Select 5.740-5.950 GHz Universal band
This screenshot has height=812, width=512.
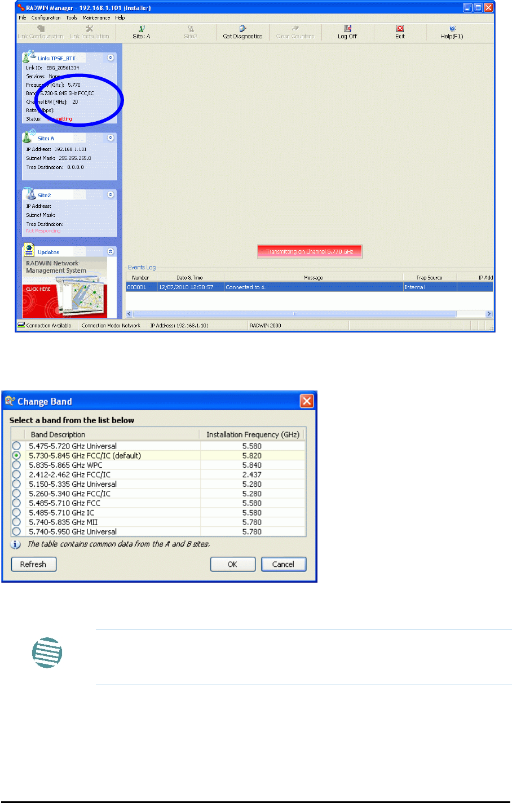click(16, 531)
